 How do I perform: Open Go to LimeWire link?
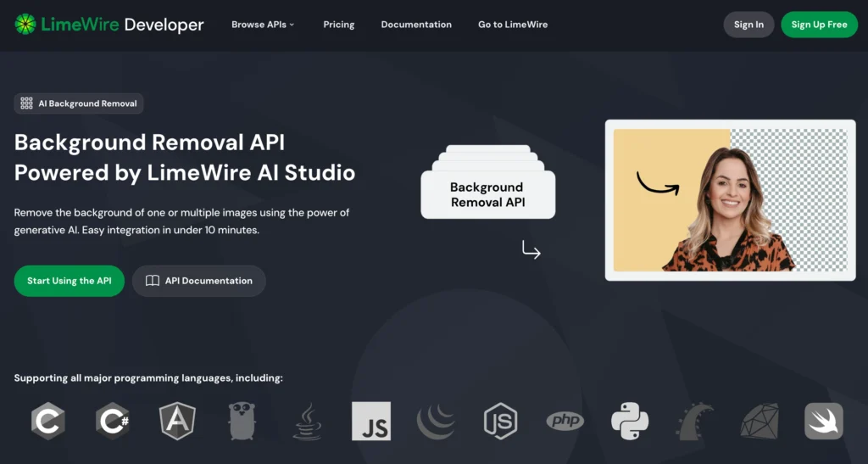[513, 25]
